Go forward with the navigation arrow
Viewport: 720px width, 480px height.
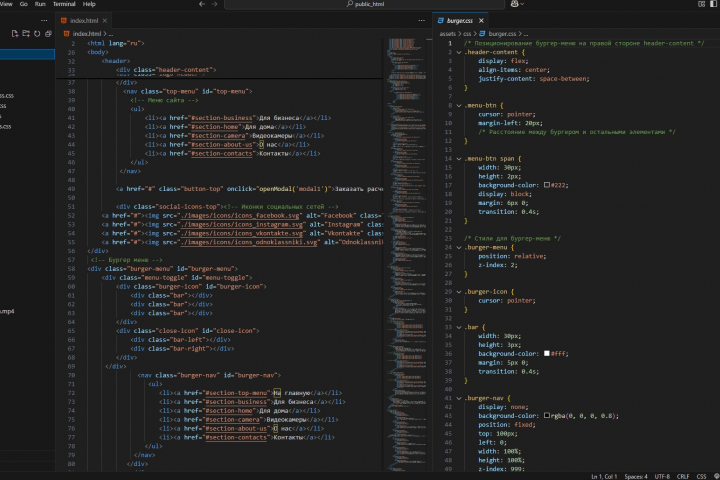coord(214,4)
